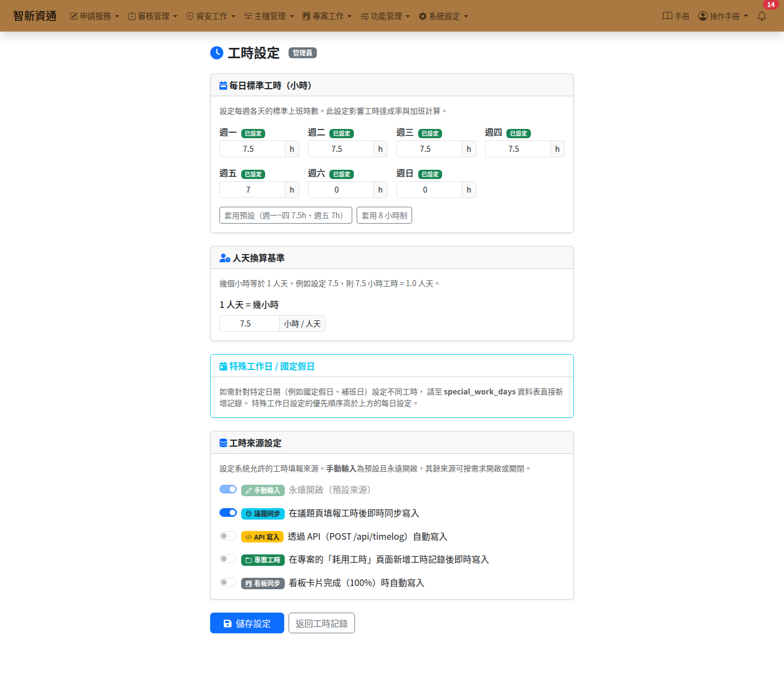This screenshot has height=679, width=784.
Task: Expand the 系統設定 dropdown menu
Action: point(444,16)
